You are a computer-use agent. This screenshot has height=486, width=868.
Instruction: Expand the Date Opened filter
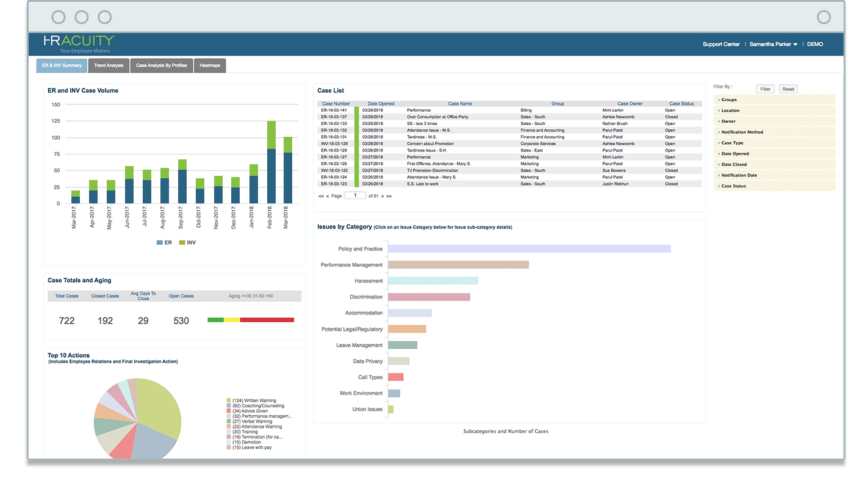click(774, 154)
